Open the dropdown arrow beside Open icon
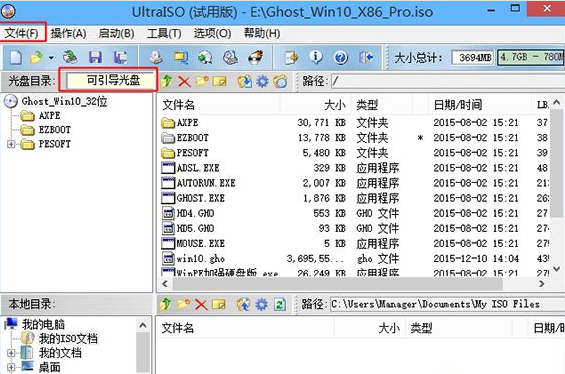The width and height of the screenshot is (565, 374). 51,58
